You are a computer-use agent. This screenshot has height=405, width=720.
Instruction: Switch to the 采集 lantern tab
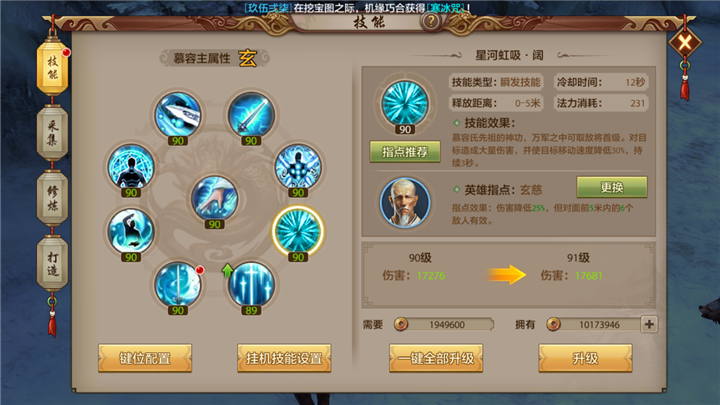click(x=52, y=133)
